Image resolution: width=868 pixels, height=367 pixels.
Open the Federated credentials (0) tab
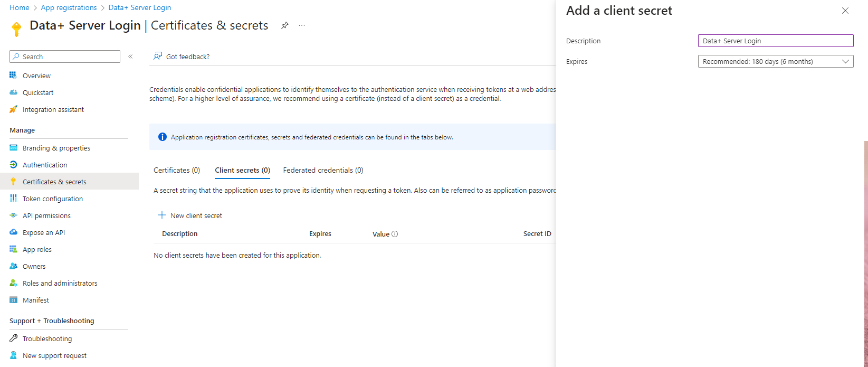point(323,170)
